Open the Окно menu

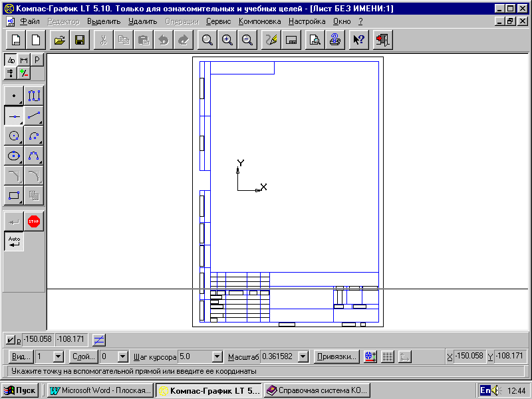click(x=342, y=21)
